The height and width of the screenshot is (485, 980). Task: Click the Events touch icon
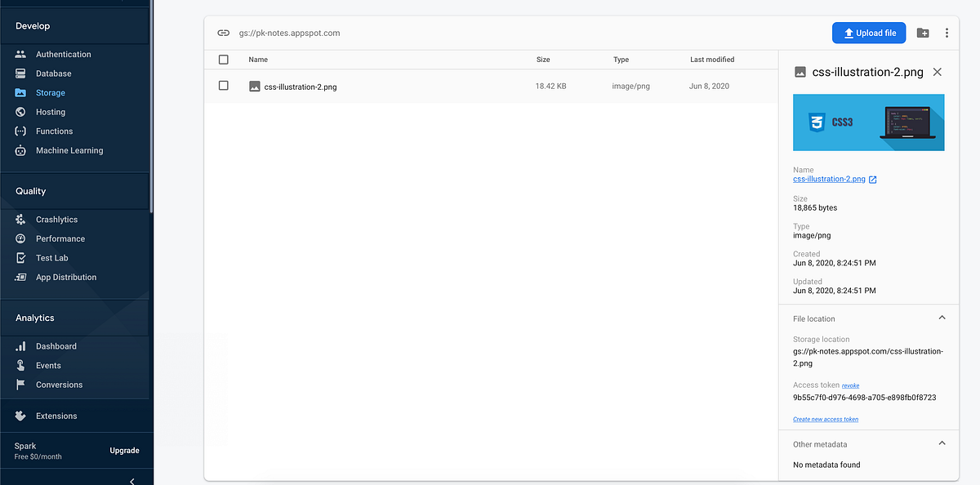pos(20,366)
